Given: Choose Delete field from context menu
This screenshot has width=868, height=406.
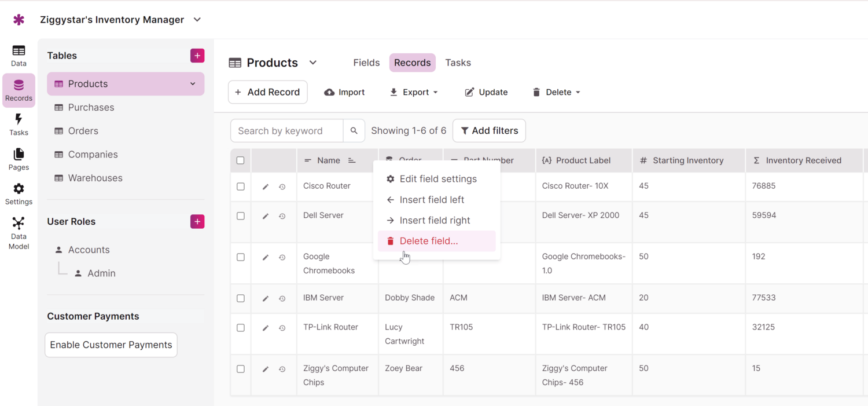Looking at the screenshot, I should coord(428,241).
